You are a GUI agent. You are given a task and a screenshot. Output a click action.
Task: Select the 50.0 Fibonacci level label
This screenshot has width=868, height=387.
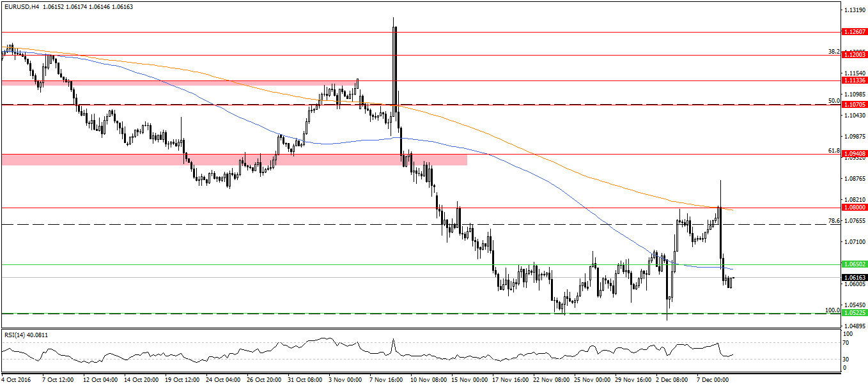point(833,100)
